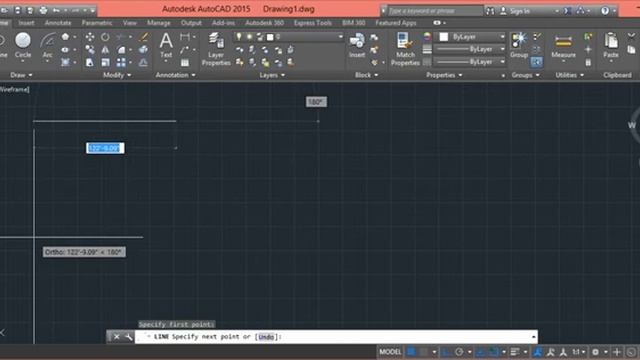Open the Featured Apps tab
The image size is (640, 360).
coord(396,23)
